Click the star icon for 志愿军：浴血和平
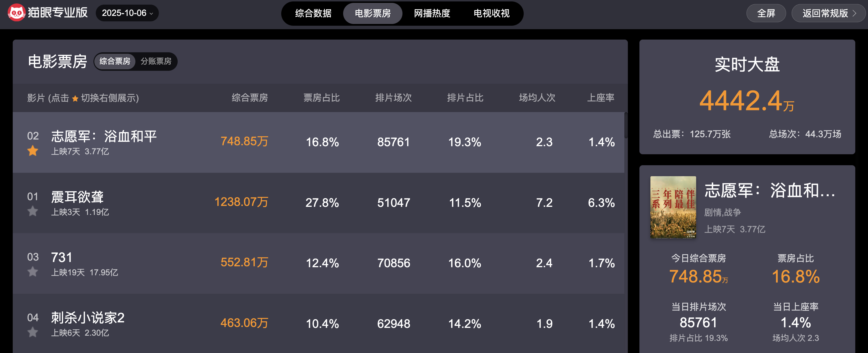Viewport: 868px width, 353px height. click(33, 151)
